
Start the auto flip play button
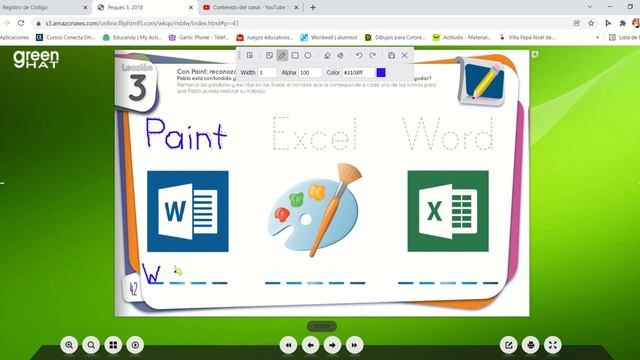135,345
